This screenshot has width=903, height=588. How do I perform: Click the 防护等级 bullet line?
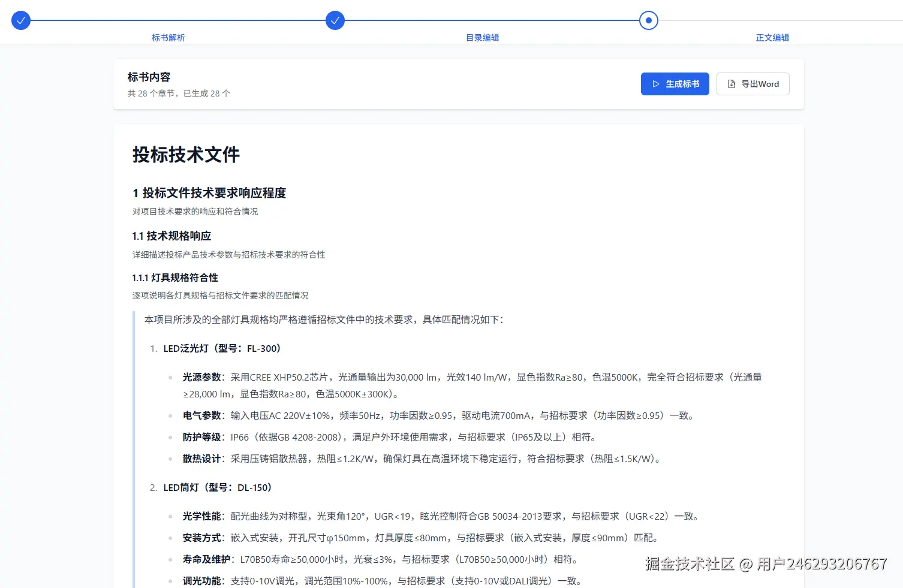click(389, 438)
